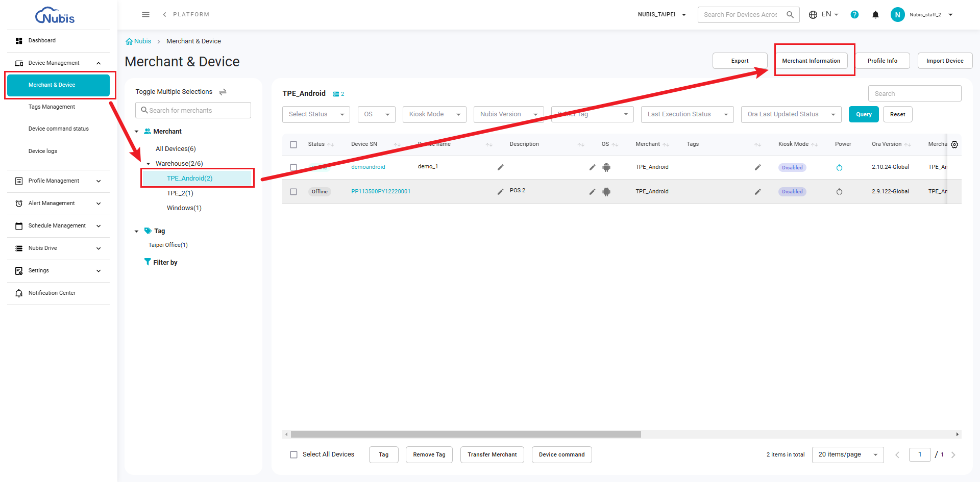Open items per page dropdown
The width and height of the screenshot is (980, 482).
[848, 454]
